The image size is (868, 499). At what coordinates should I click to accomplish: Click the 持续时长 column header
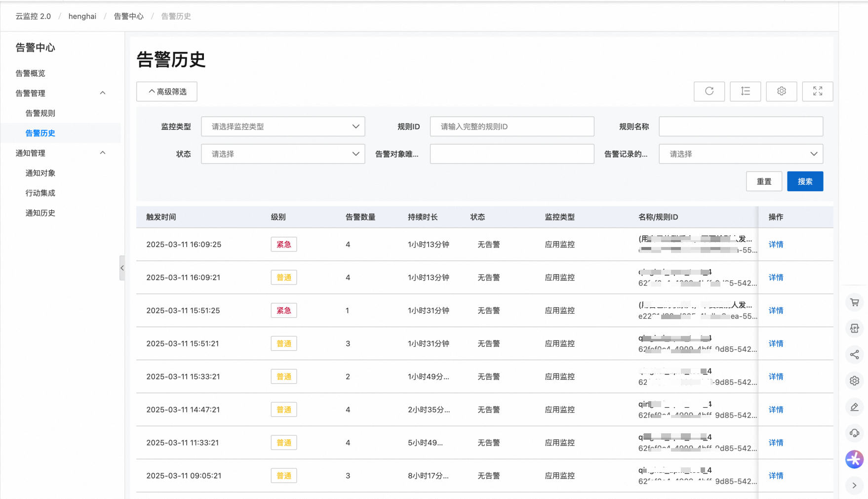click(x=423, y=217)
